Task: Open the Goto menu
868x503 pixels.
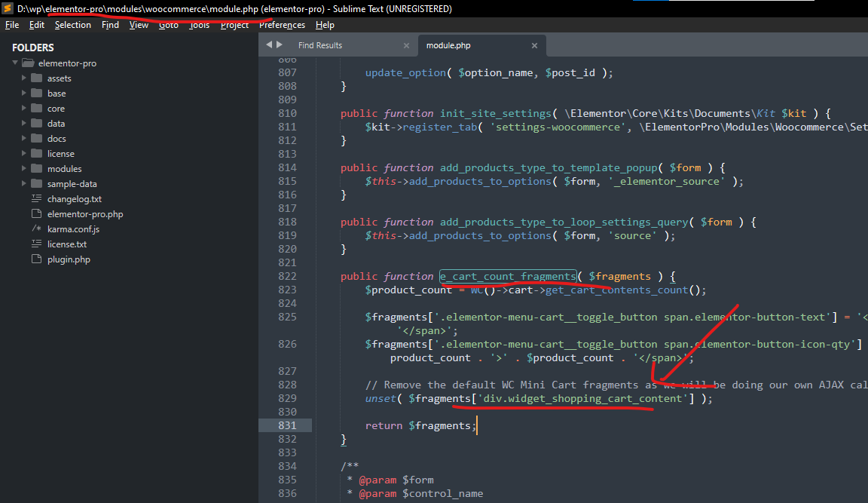Action: (x=168, y=25)
